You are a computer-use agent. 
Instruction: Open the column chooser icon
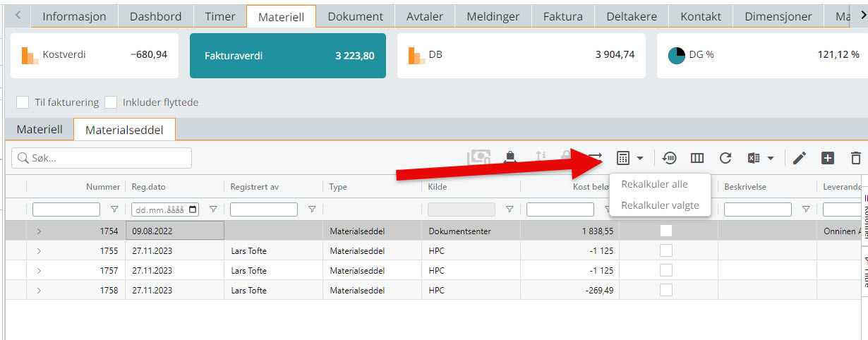(697, 158)
